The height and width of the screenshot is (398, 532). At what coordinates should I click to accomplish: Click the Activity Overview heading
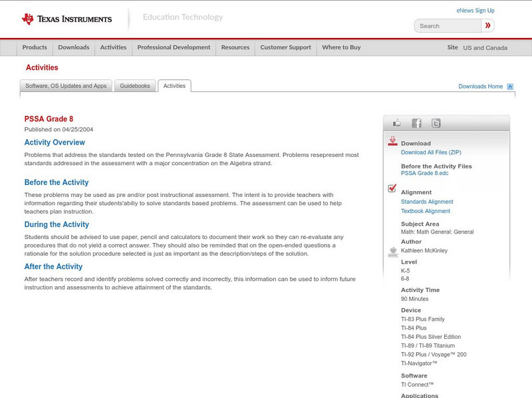pyautogui.click(x=55, y=142)
